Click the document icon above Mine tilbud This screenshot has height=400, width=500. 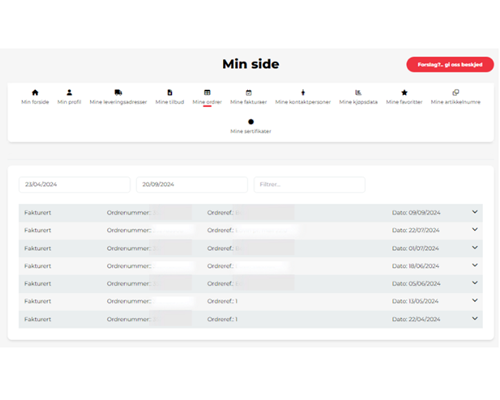170,92
